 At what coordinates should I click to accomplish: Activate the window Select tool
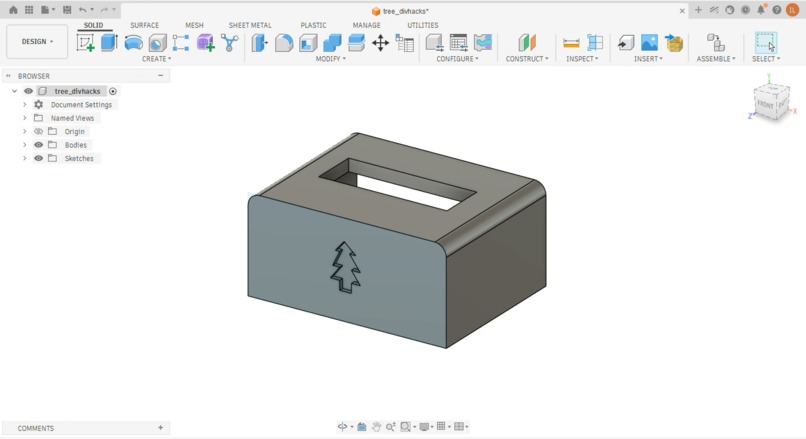coord(765,42)
